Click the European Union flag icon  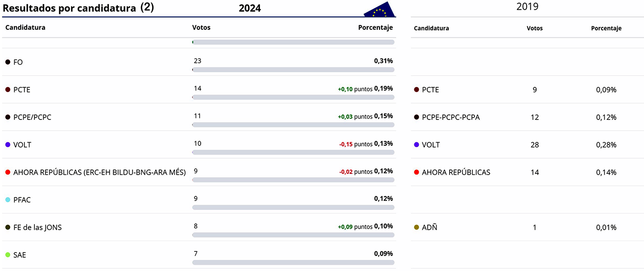tap(380, 10)
